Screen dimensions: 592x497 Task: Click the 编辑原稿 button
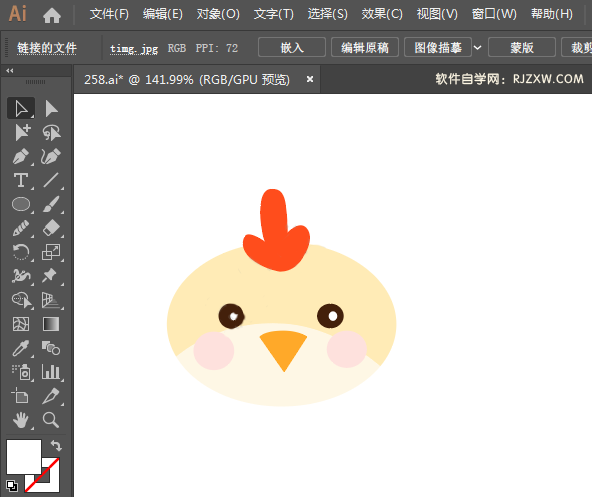[365, 48]
